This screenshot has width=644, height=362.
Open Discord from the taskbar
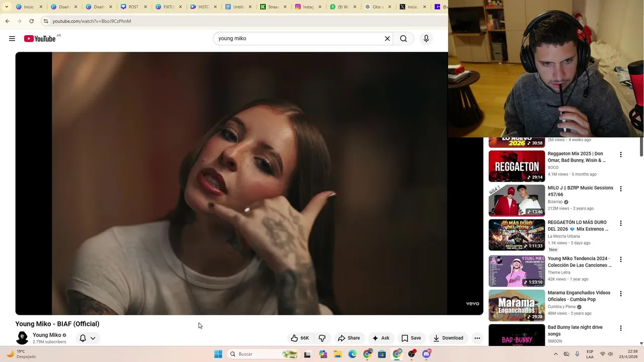427,354
